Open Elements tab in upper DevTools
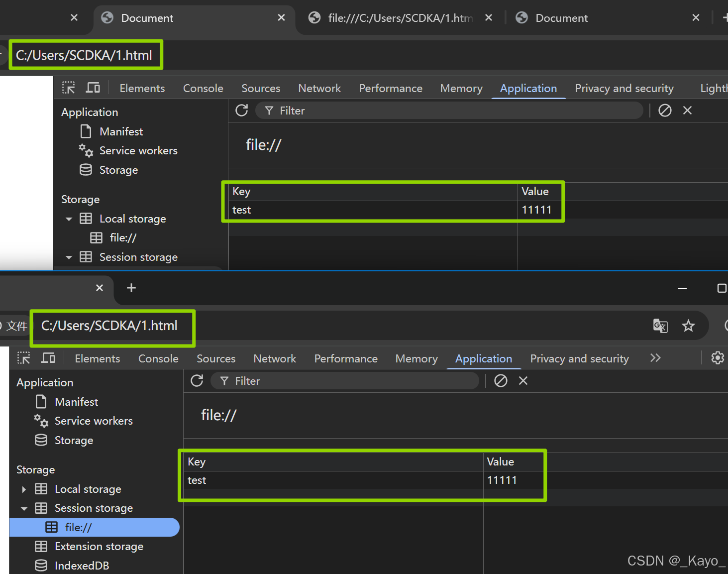The height and width of the screenshot is (574, 728). point(142,88)
